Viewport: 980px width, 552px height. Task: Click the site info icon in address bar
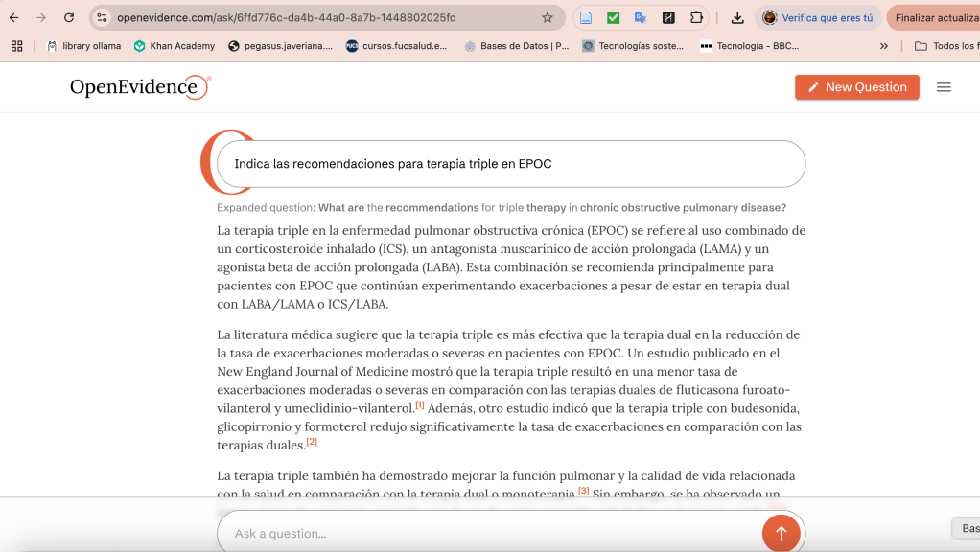click(103, 17)
